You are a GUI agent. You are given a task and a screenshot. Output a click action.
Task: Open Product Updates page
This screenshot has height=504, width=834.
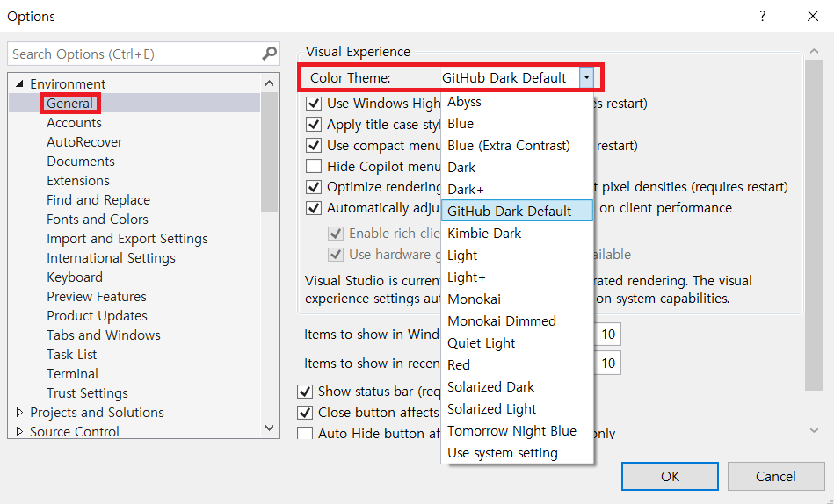(97, 316)
